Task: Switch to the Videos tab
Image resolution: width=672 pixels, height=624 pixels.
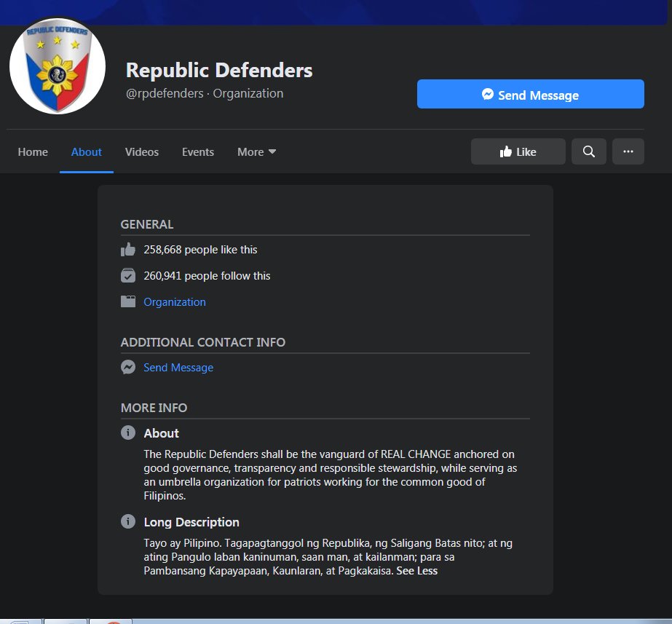Action: coord(142,151)
